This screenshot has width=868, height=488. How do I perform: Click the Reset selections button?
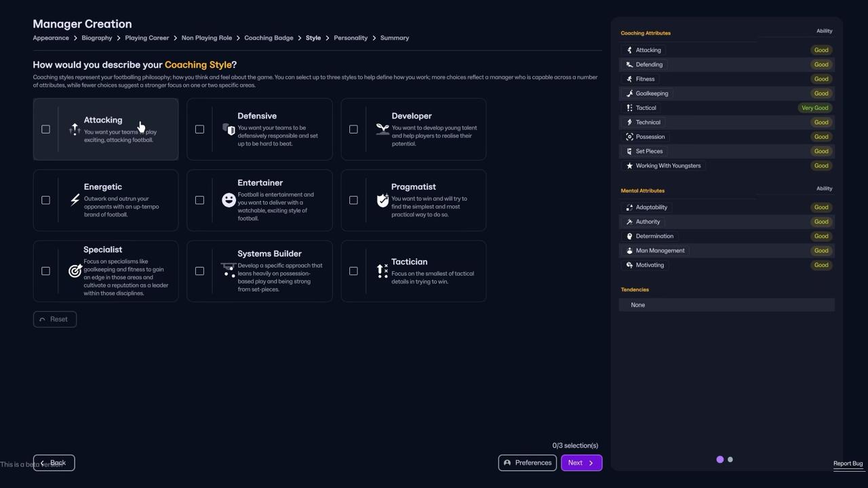click(x=55, y=319)
